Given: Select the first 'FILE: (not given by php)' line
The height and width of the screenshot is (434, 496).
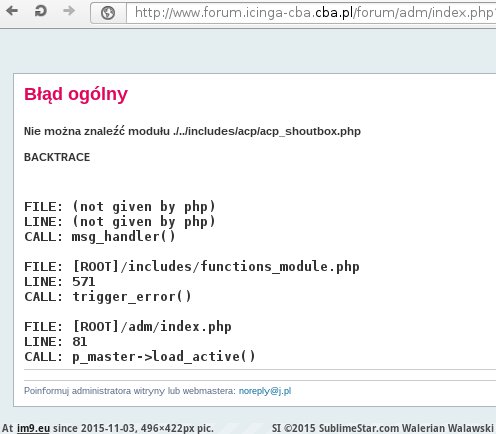Looking at the screenshot, I should coord(120,207).
